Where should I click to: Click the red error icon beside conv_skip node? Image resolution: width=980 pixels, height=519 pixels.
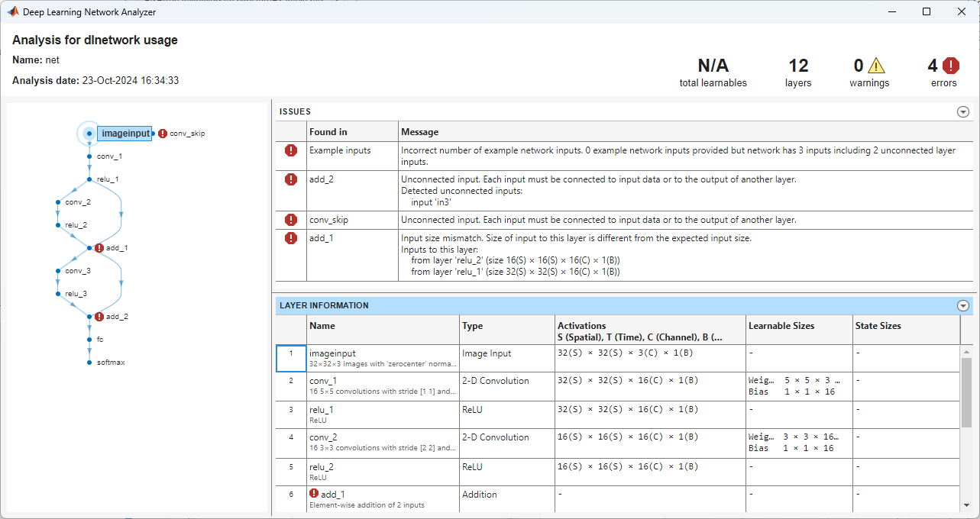tap(163, 134)
